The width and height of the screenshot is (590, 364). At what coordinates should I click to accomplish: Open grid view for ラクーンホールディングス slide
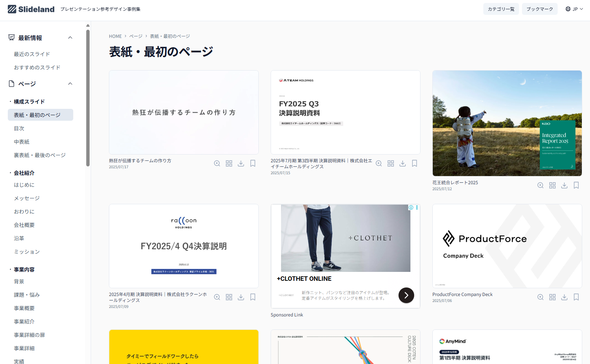click(229, 297)
